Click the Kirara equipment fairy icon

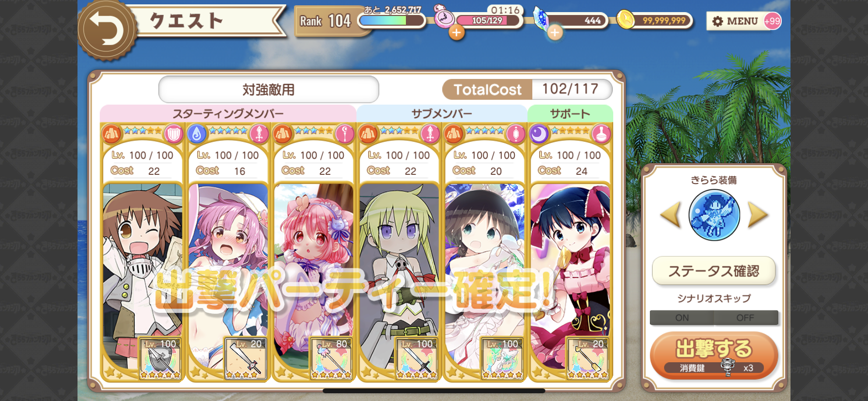[x=714, y=215]
